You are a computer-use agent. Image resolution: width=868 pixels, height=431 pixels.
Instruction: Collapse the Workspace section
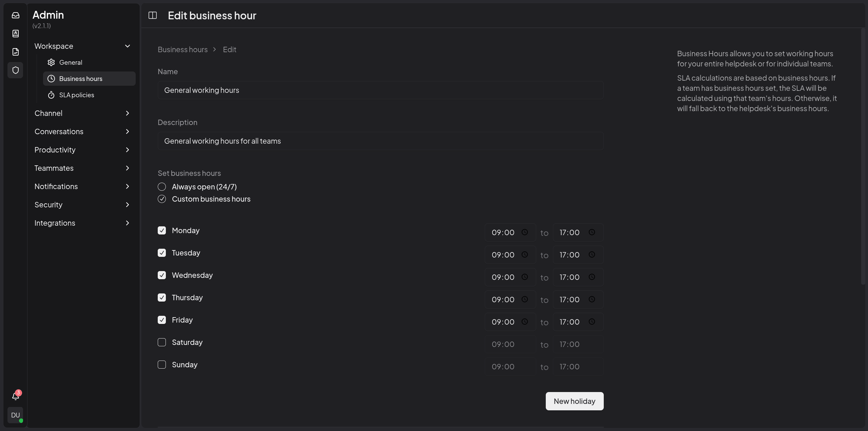(x=128, y=46)
